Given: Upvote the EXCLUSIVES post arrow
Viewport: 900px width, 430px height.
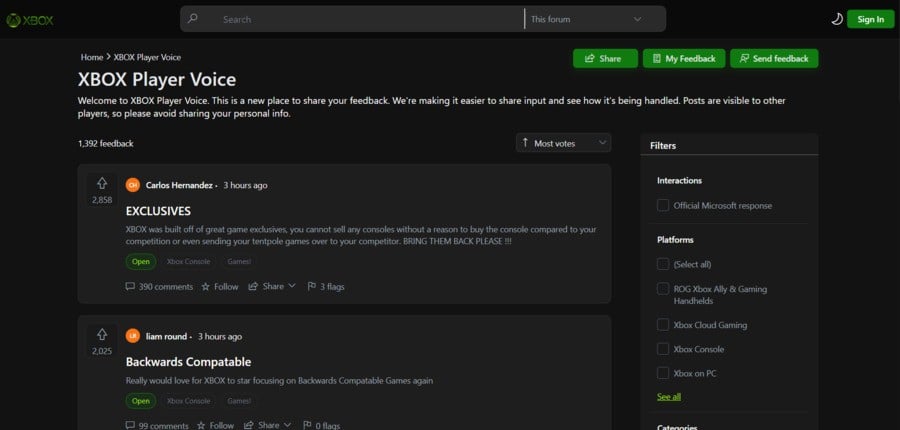Looking at the screenshot, I should click(102, 183).
